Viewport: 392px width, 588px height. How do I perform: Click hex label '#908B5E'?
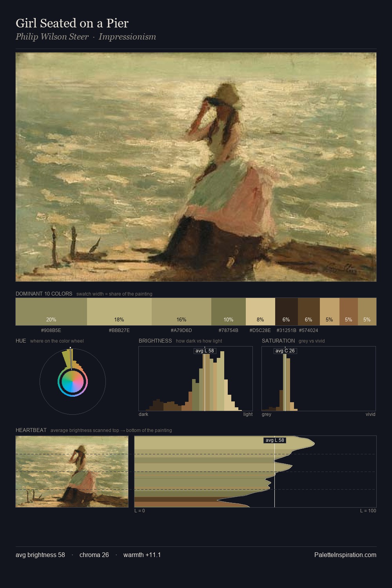point(51,330)
